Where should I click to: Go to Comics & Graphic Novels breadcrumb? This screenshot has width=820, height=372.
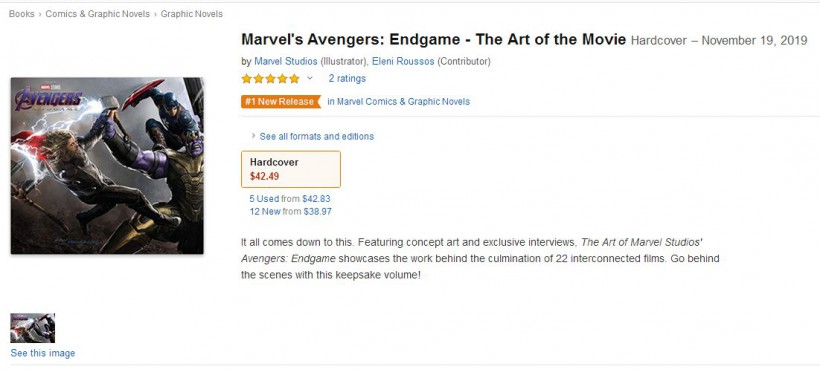[97, 14]
